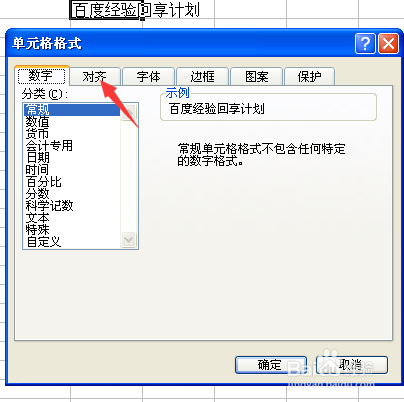Select 货币 category
Screen dimensions: 404x402
pos(37,134)
